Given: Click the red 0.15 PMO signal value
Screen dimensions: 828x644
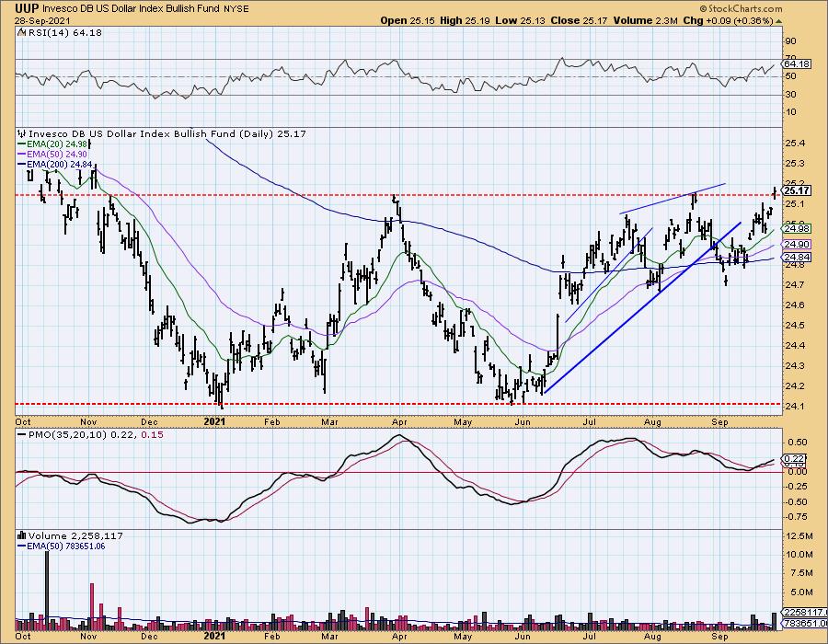Looking at the screenshot, I should click(153, 434).
